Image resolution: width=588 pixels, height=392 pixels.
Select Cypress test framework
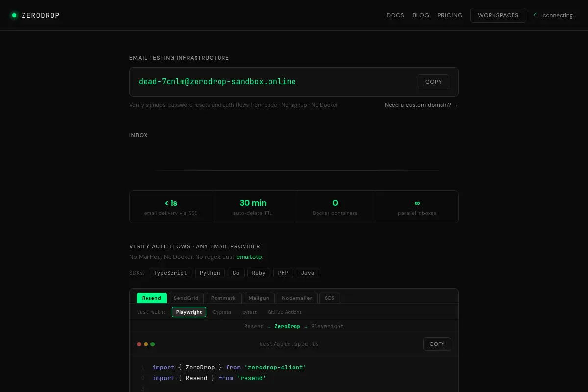pos(222,312)
